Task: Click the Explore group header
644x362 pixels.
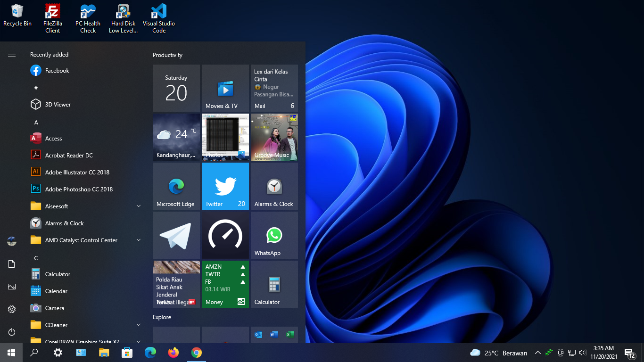Action: (162, 317)
